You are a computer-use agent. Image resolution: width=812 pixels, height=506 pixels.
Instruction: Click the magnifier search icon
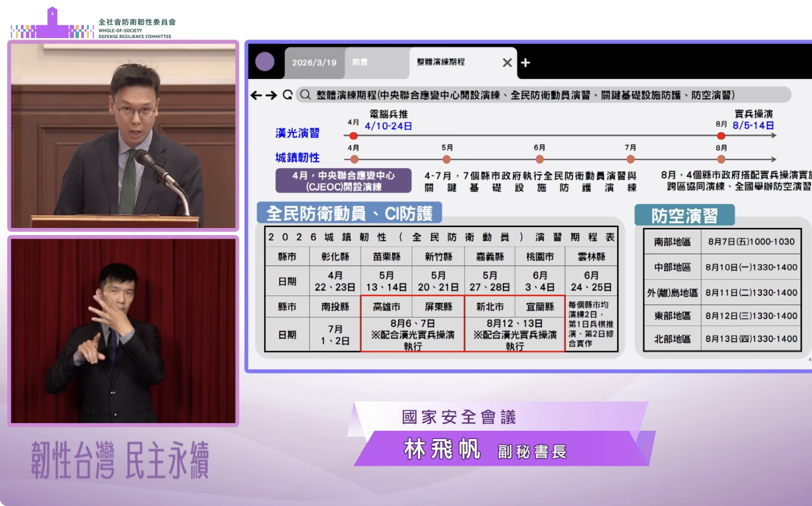[305, 95]
